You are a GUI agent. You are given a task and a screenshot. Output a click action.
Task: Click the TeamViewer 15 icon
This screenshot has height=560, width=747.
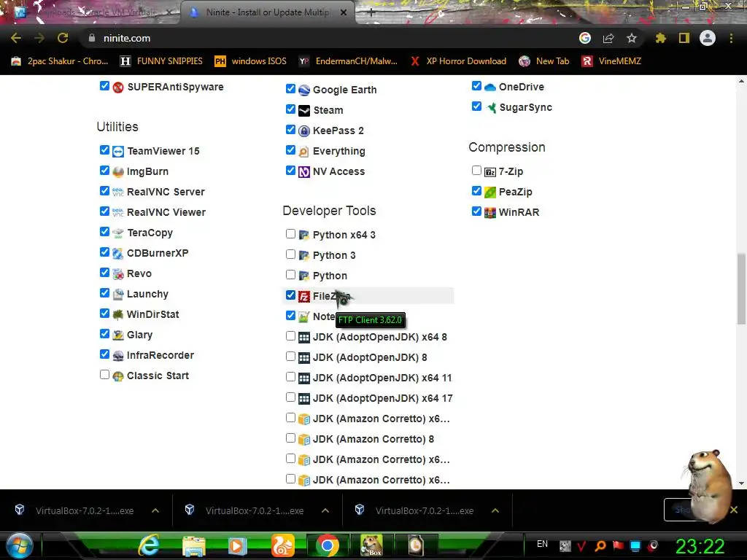pyautogui.click(x=118, y=152)
